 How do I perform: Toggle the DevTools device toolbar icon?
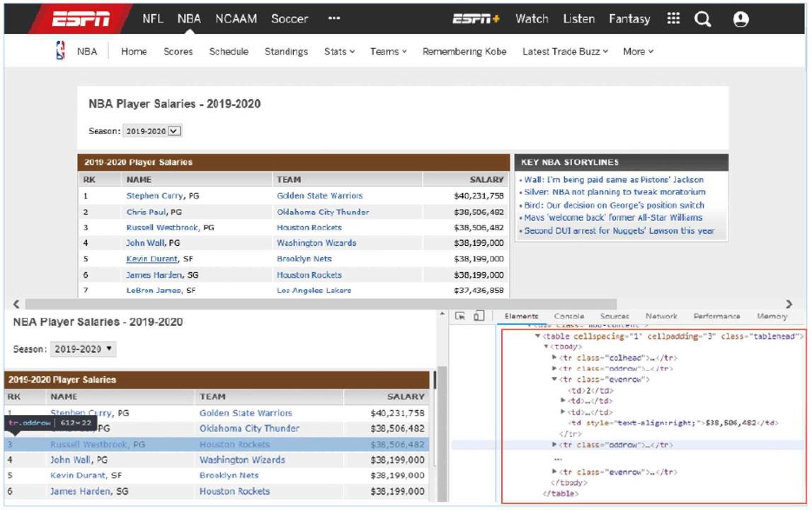pos(479,316)
